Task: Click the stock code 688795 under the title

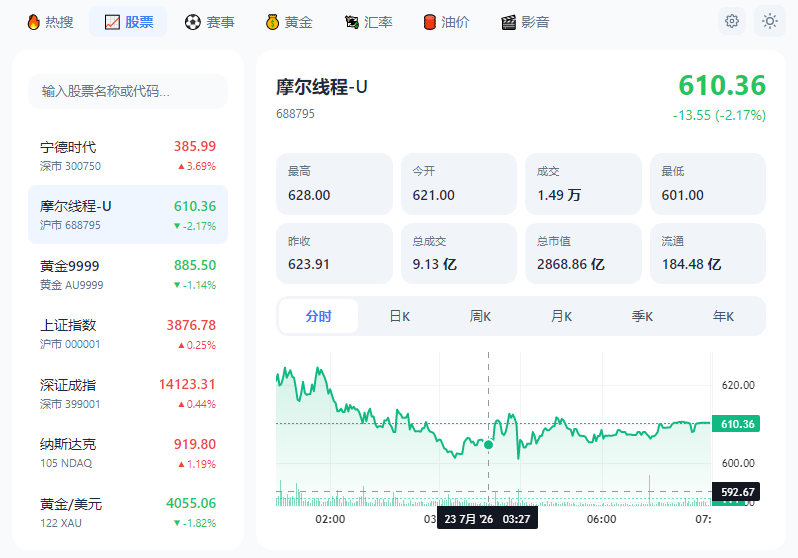Action: pyautogui.click(x=295, y=114)
